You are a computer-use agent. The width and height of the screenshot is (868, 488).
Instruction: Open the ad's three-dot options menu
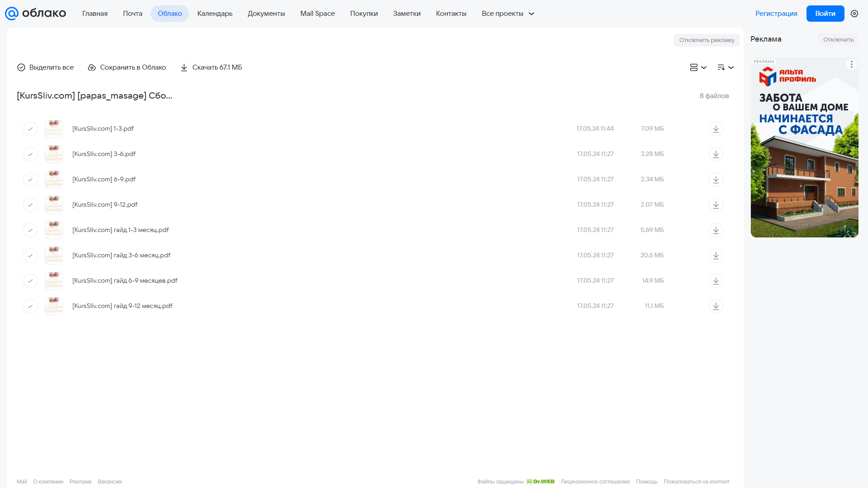tap(851, 64)
